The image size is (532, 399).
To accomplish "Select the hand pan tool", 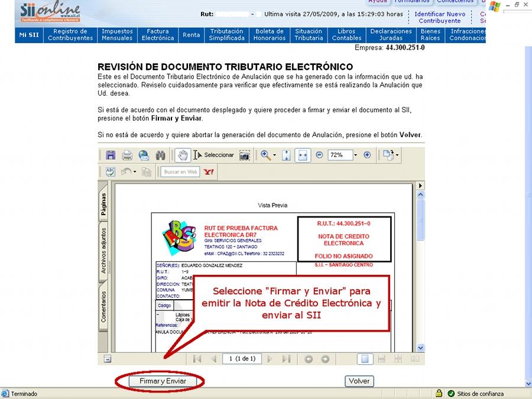I will pyautogui.click(x=183, y=155).
